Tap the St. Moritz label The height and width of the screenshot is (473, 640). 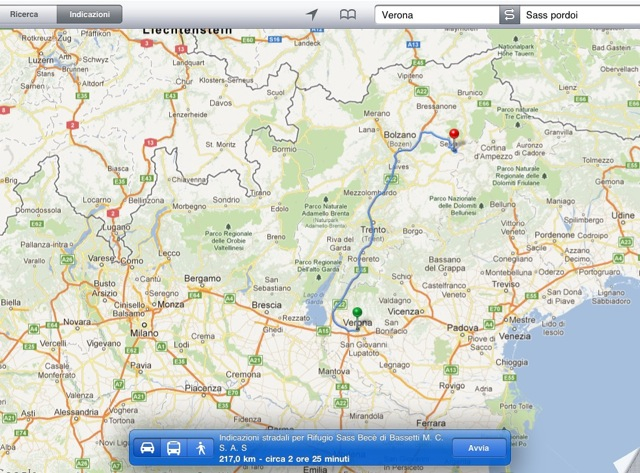pos(220,144)
